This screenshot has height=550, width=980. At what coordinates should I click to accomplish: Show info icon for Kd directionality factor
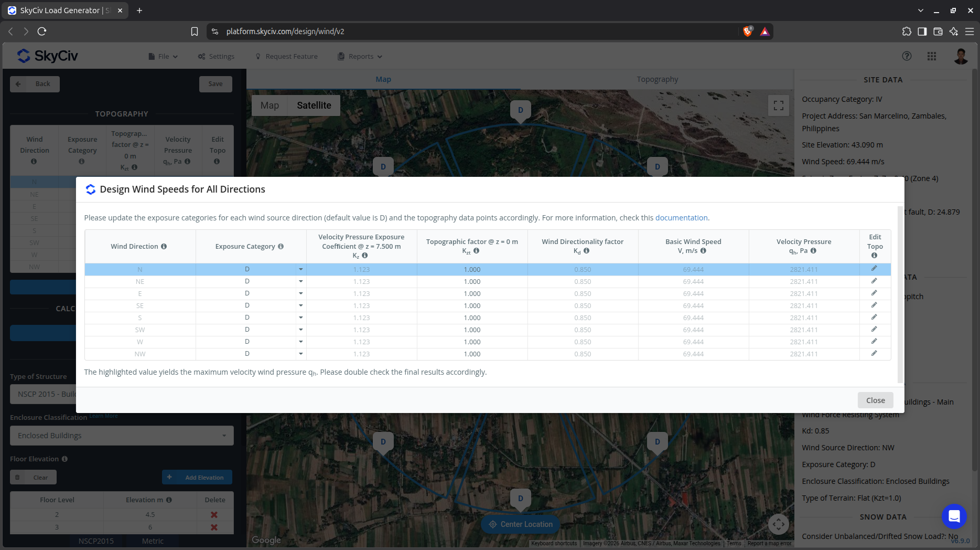[586, 251]
